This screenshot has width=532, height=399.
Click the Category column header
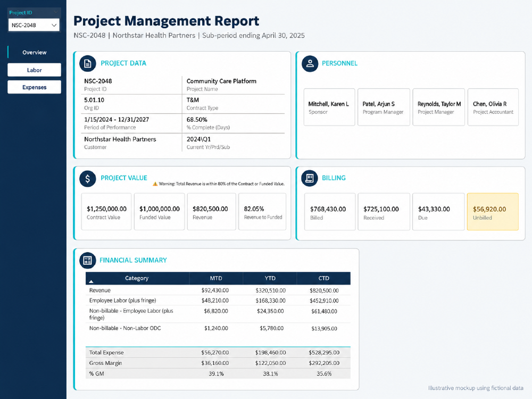point(137,278)
